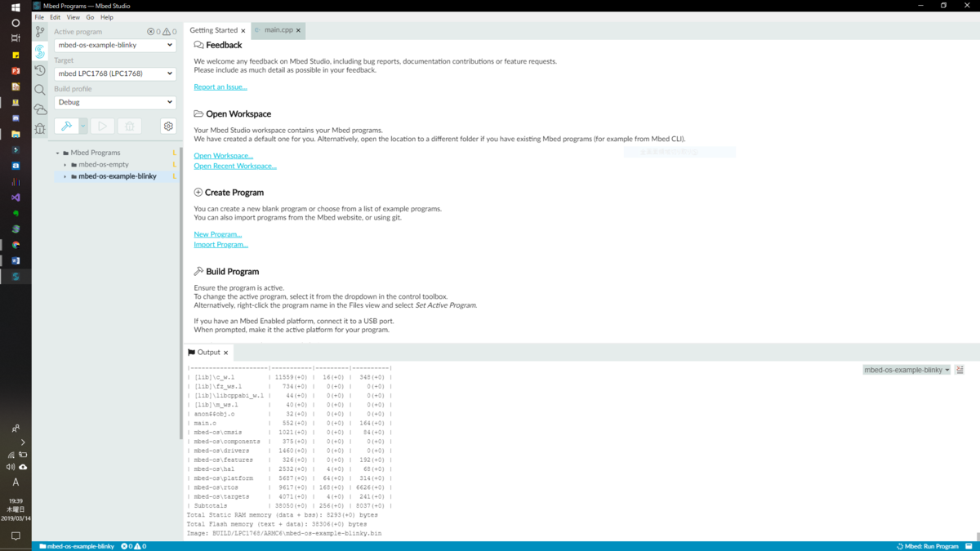Select the Output panel tab
This screenshot has width=980, height=551.
tap(208, 353)
